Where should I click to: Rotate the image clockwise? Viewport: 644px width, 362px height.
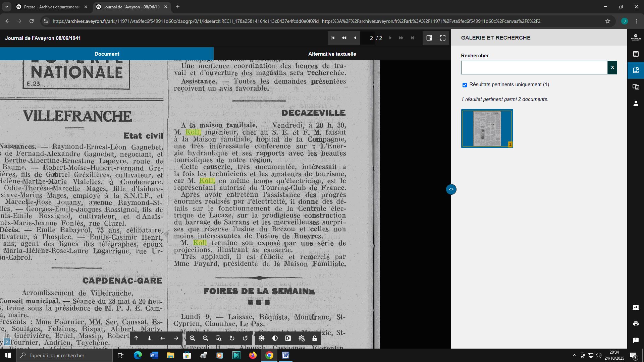232,339
